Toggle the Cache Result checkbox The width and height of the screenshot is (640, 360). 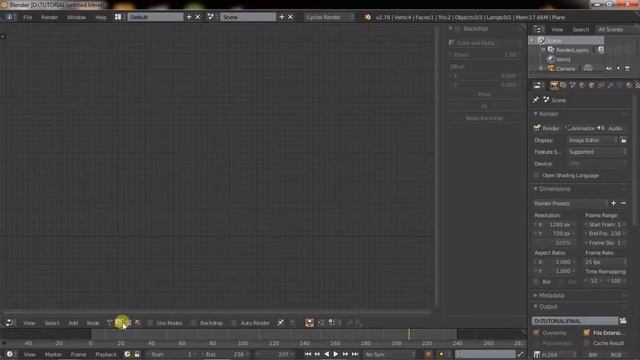[587, 343]
